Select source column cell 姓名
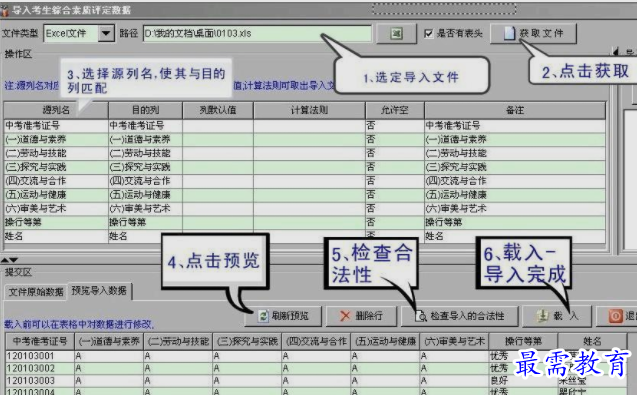Screen dimensions: 637x395 (56, 236)
